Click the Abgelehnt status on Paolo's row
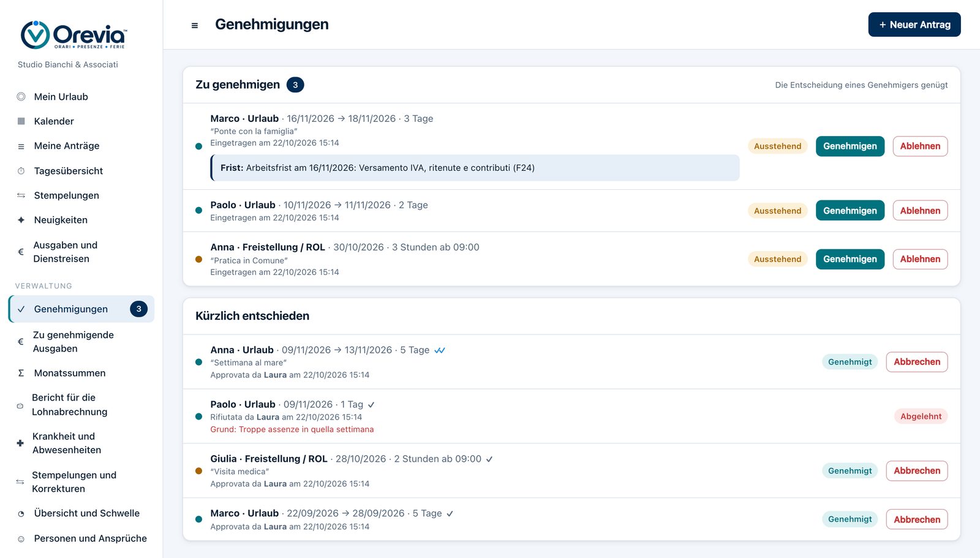Image resolution: width=980 pixels, height=558 pixels. tap(921, 417)
